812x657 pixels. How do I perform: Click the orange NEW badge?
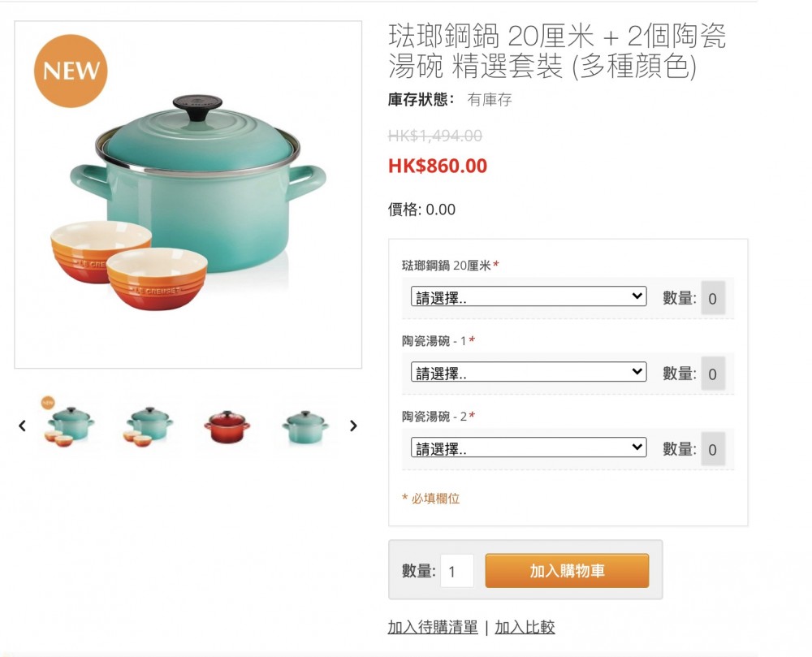point(71,71)
